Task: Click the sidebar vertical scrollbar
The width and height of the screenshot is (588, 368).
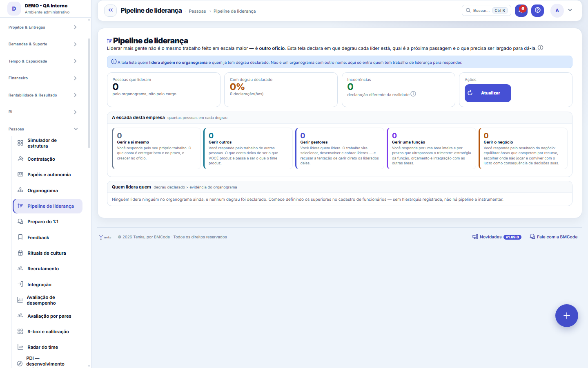Action: click(89, 93)
